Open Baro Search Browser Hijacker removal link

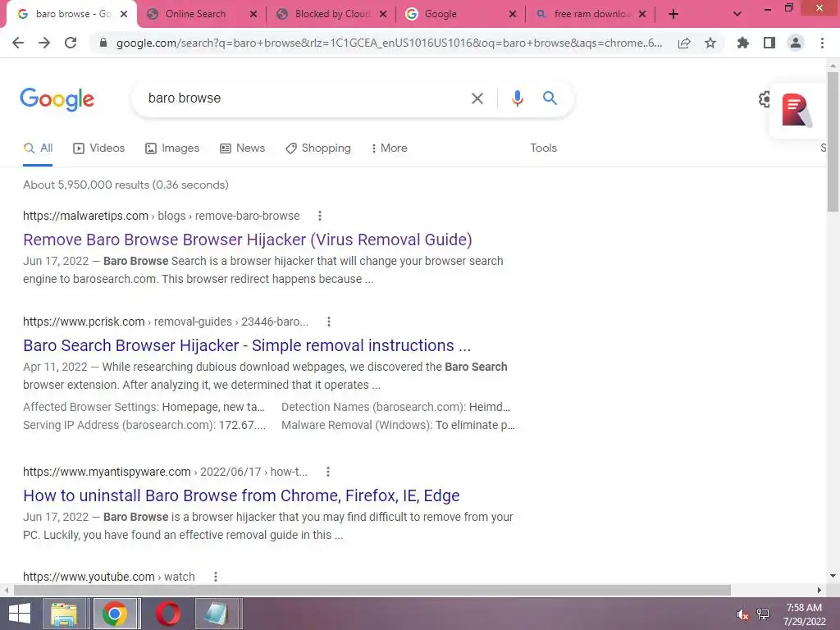coord(247,345)
